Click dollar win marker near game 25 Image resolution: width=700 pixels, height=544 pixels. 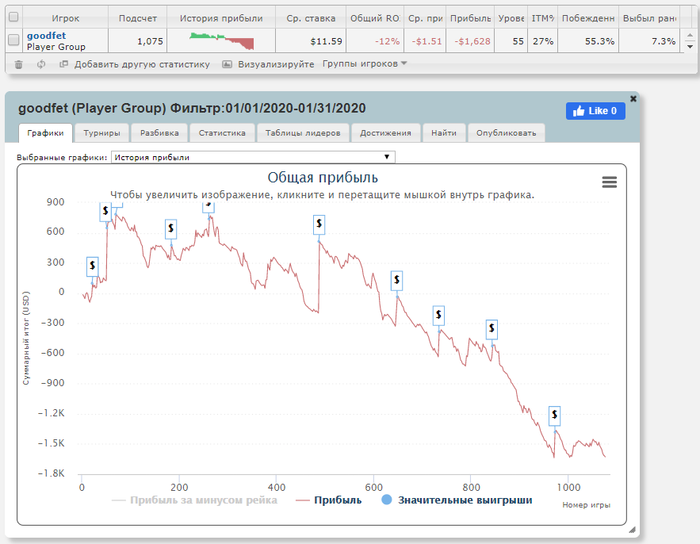tap(92, 266)
